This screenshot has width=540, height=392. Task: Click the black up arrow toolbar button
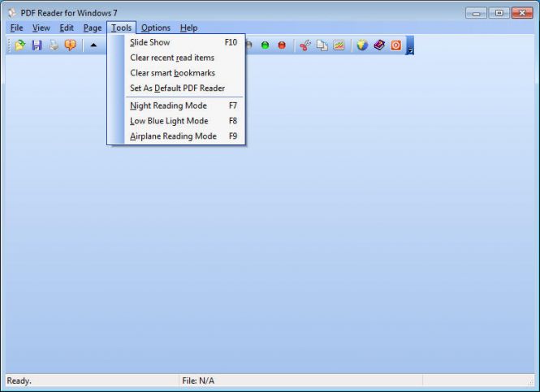(x=93, y=45)
